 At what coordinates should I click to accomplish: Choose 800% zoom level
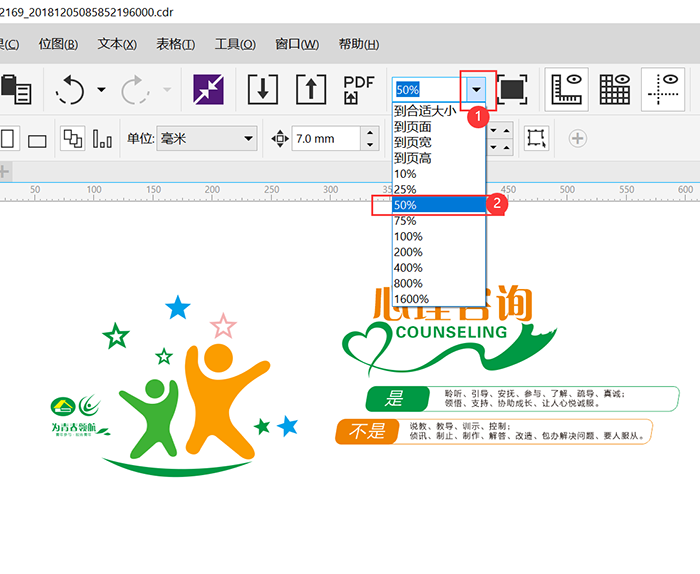[x=439, y=283]
